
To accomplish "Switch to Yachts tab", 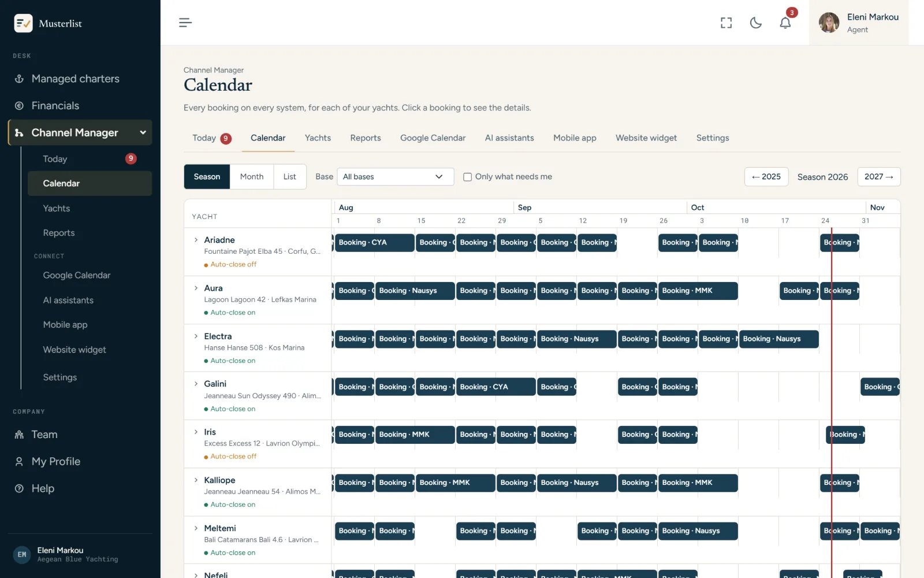I will (318, 138).
